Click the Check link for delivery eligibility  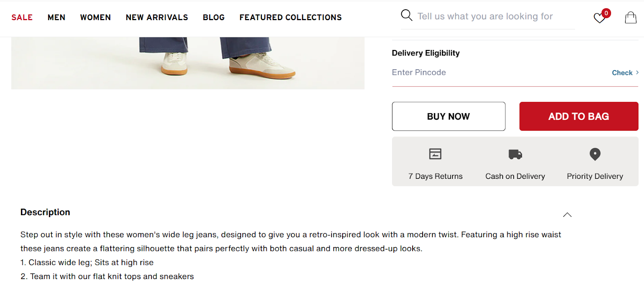point(622,73)
